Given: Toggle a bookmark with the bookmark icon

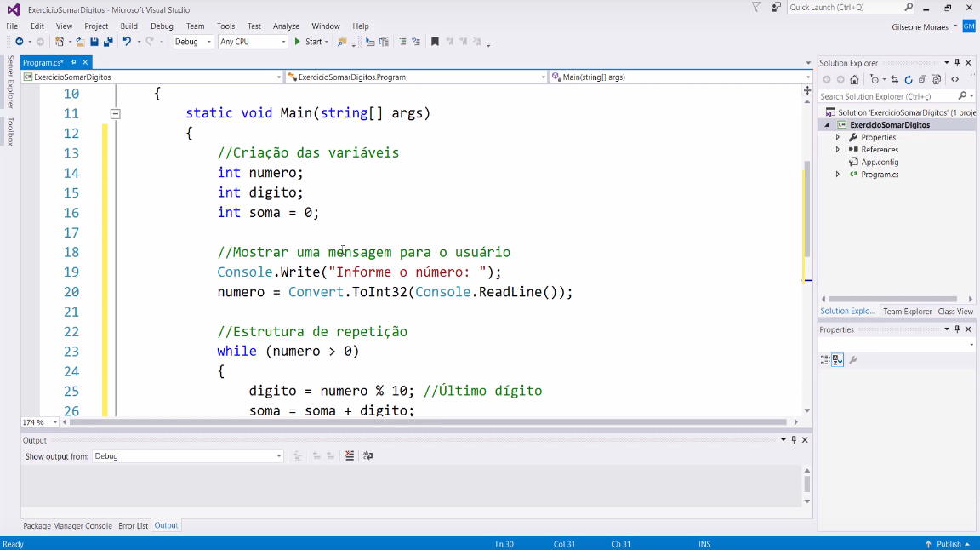Looking at the screenshot, I should (x=435, y=42).
